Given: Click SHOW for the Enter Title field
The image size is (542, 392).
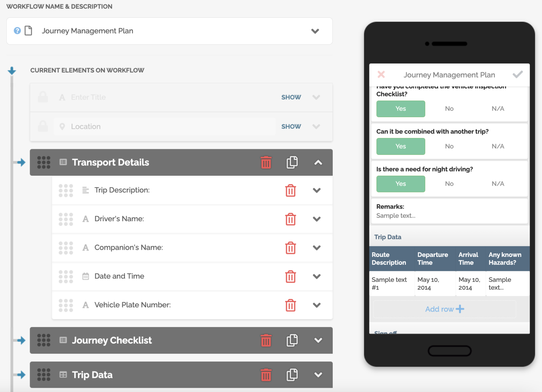Looking at the screenshot, I should pyautogui.click(x=291, y=97).
